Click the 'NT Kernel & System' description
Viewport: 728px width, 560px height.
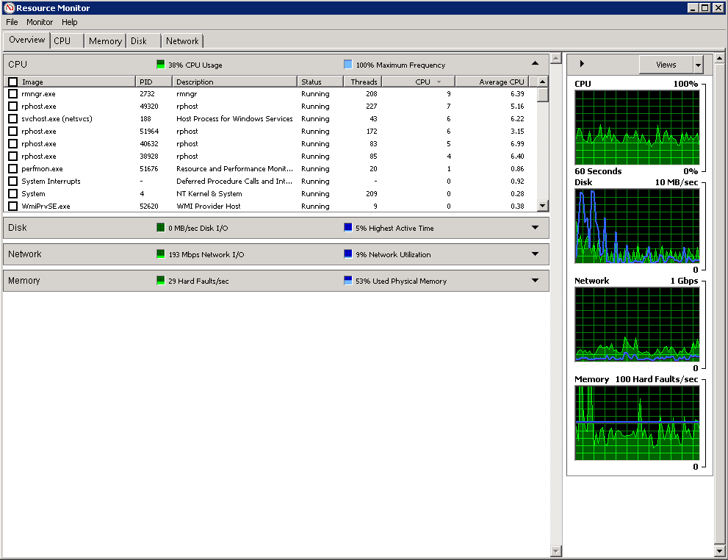point(209,193)
